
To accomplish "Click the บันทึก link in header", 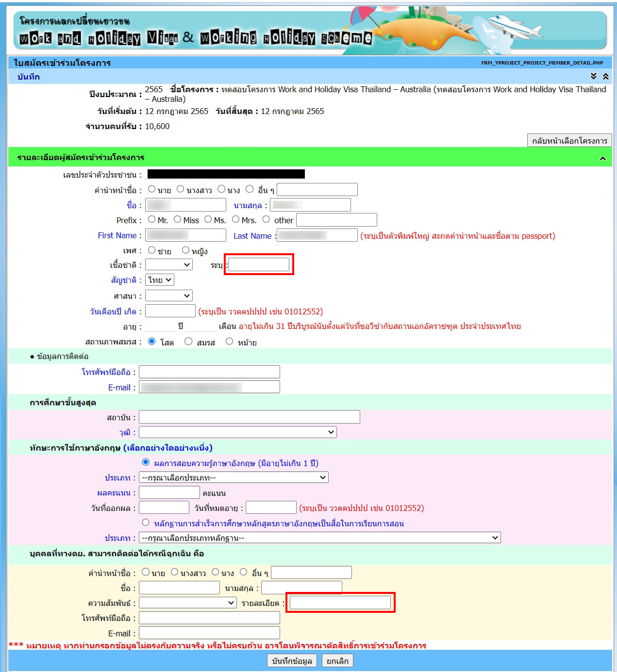I will click(29, 77).
